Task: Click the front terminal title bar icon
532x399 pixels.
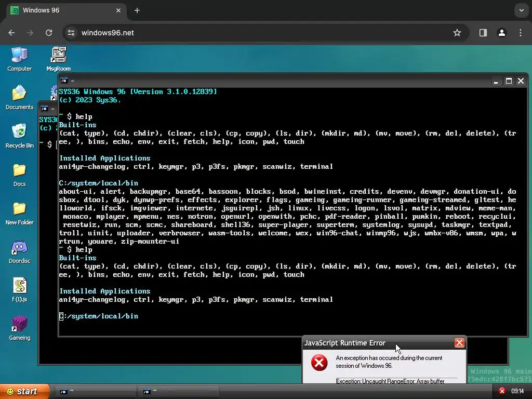Action: (64, 81)
